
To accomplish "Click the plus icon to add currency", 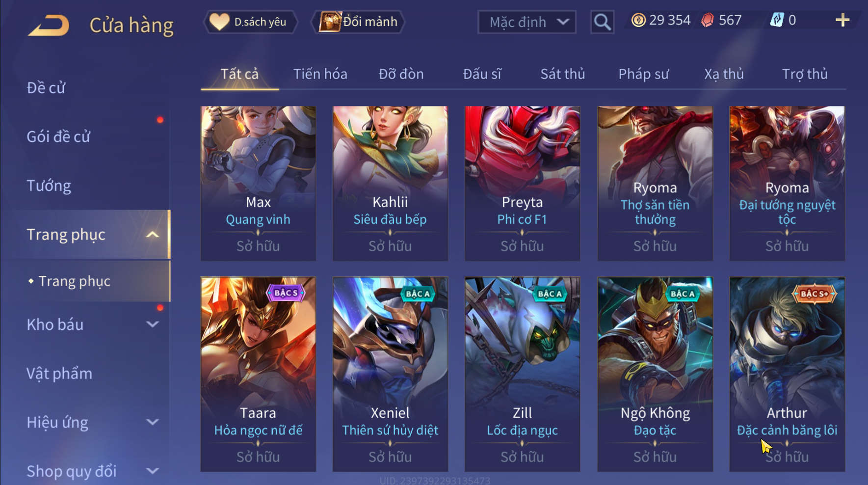I will click(842, 20).
